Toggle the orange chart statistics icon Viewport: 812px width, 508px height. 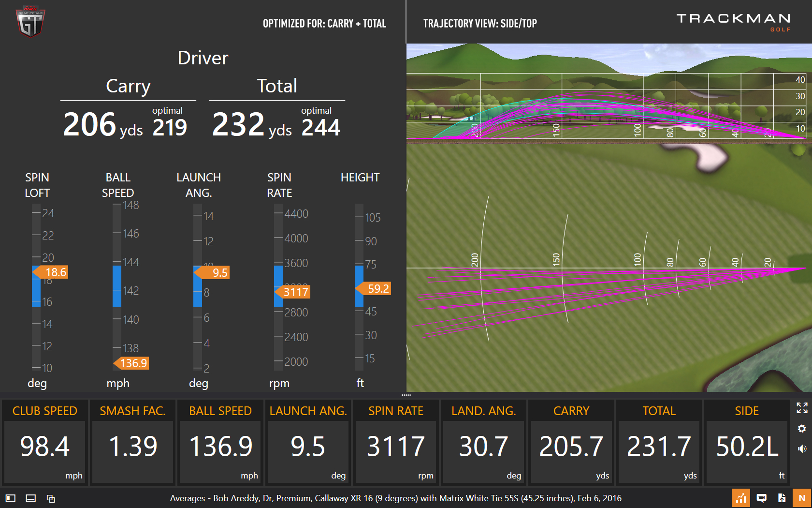coord(740,498)
